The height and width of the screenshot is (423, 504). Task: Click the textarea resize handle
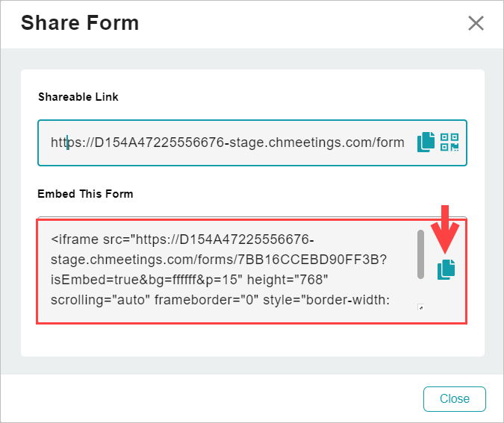click(421, 307)
